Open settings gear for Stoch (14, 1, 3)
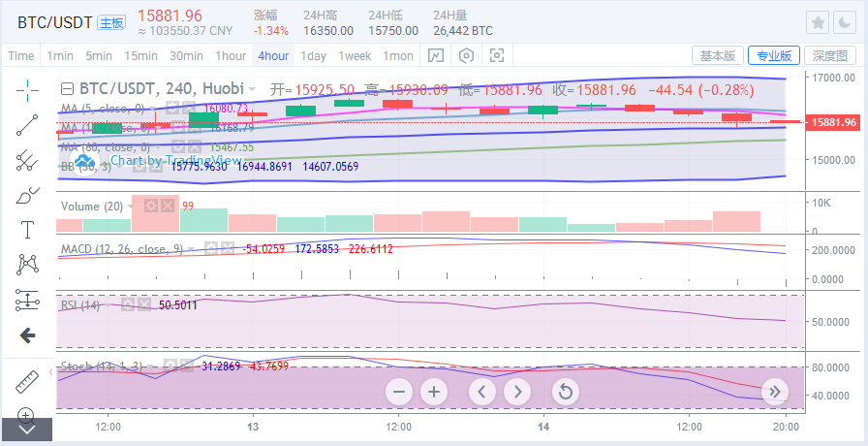868x446 pixels. click(x=170, y=366)
